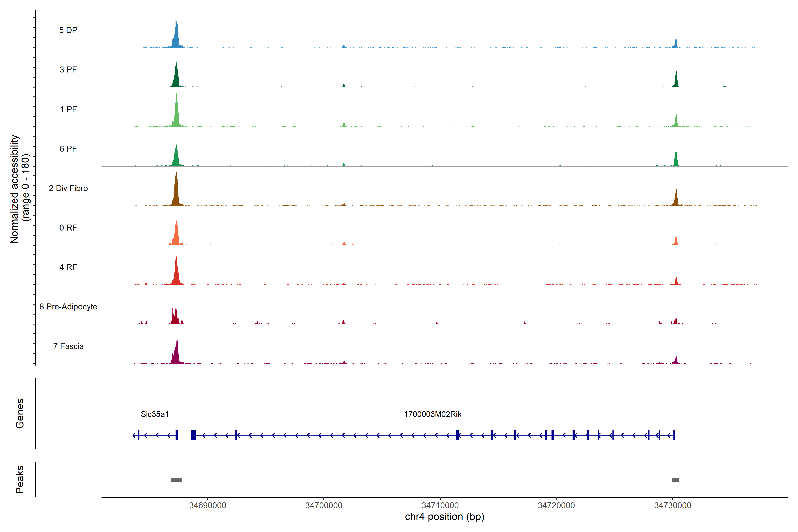Click the 6 PF track label
This screenshot has width=798, height=532.
[x=68, y=149]
